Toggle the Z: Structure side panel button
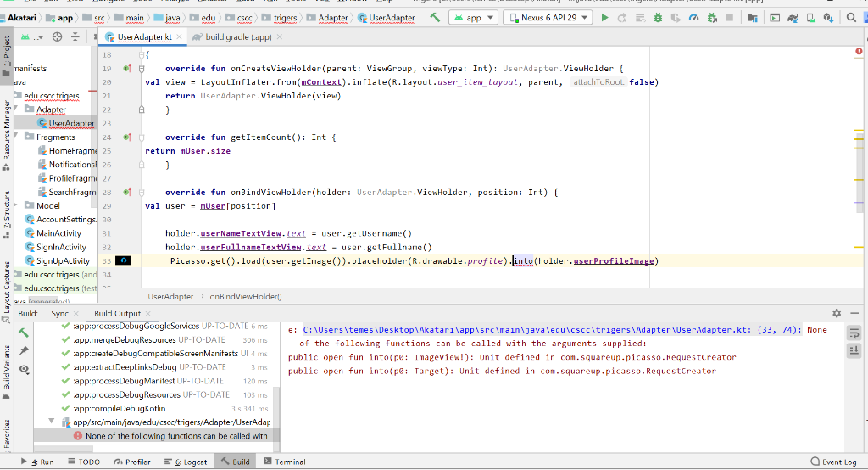868x470 pixels. [x=6, y=215]
